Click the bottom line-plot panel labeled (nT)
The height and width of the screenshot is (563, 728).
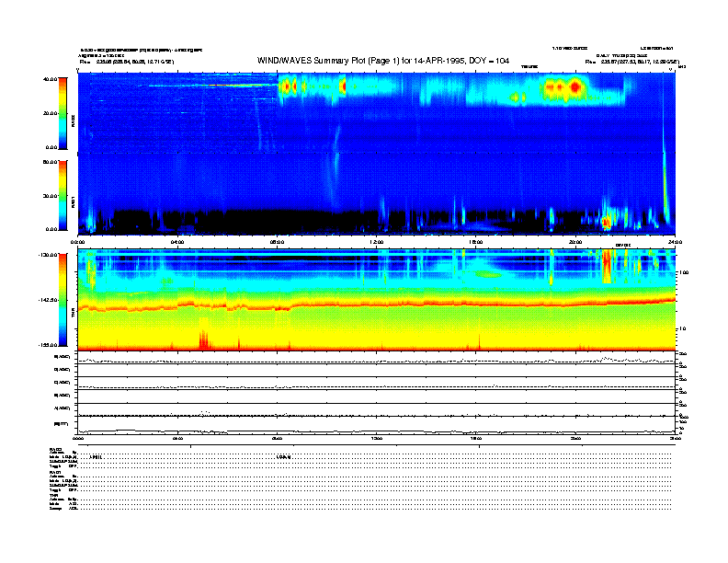377,425
